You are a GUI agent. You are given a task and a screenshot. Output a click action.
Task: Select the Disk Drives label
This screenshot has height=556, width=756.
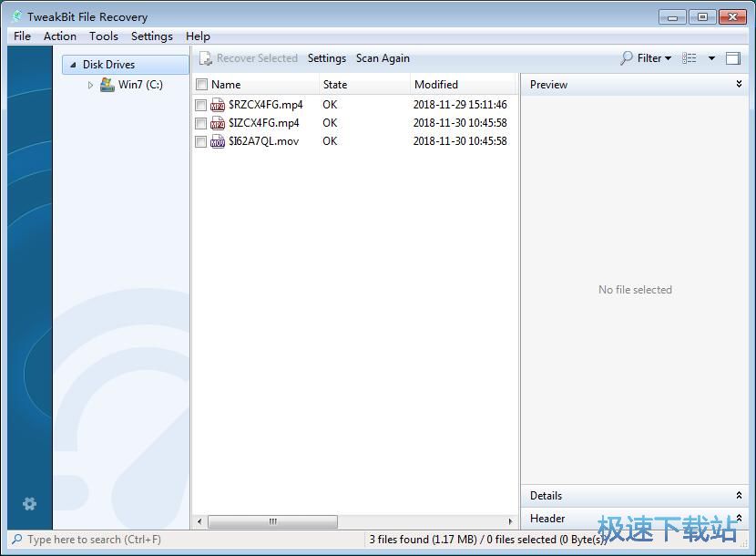(108, 65)
